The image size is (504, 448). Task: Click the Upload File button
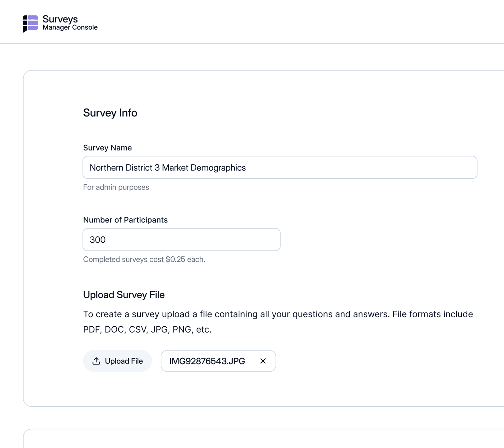click(x=117, y=361)
